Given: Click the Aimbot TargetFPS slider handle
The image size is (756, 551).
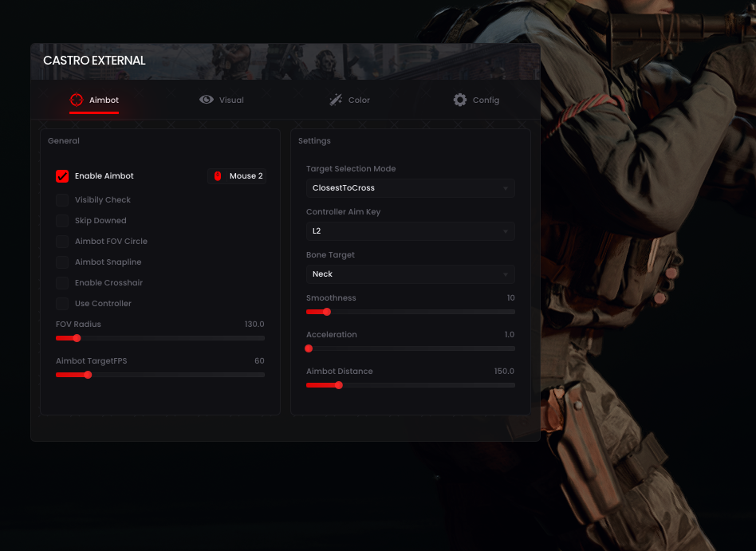Looking at the screenshot, I should point(88,375).
